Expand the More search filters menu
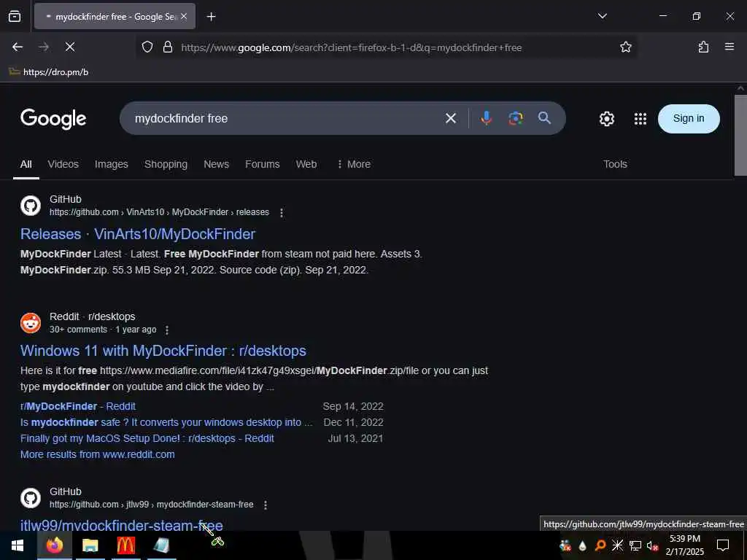Image resolution: width=747 pixels, height=560 pixels. point(354,164)
